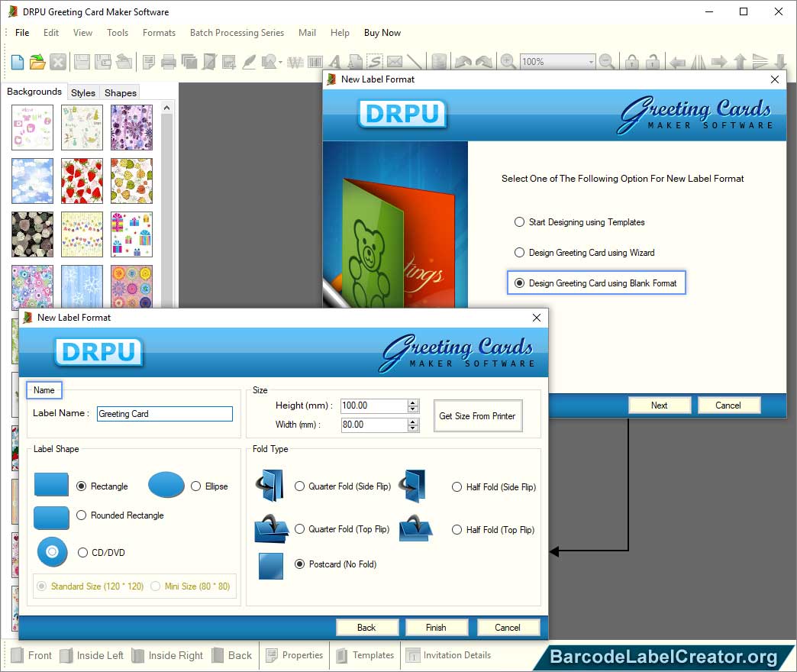Click the Undo arrow icon
This screenshot has width=797, height=672.
pos(463,62)
